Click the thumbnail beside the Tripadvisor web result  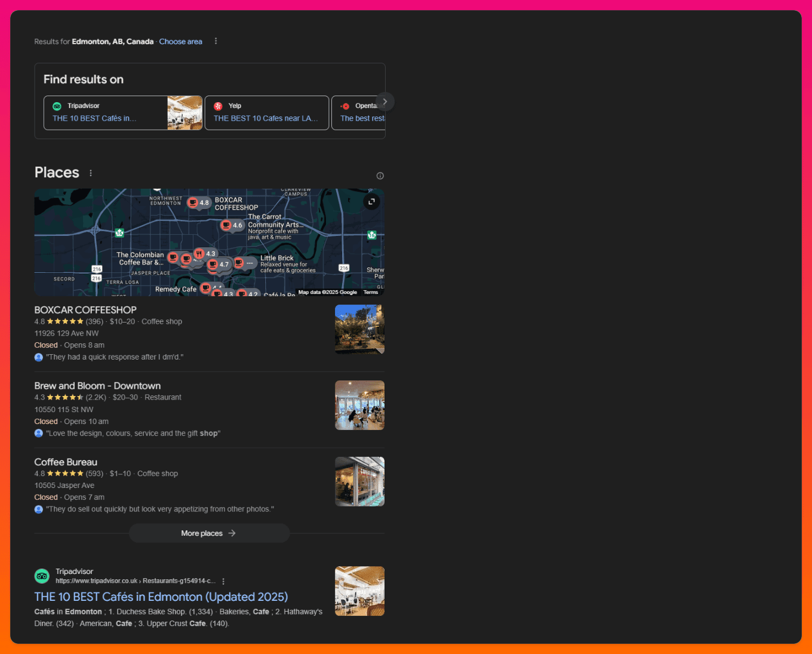(x=359, y=591)
